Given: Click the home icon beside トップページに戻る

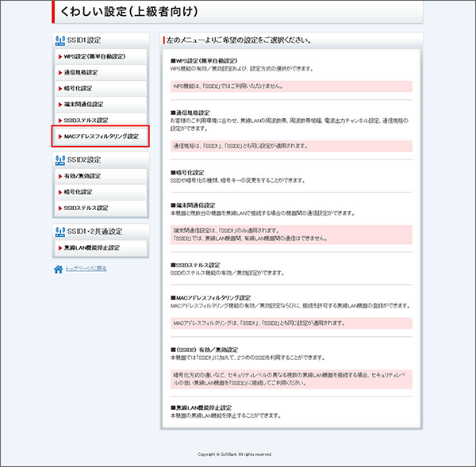Looking at the screenshot, I should point(58,269).
